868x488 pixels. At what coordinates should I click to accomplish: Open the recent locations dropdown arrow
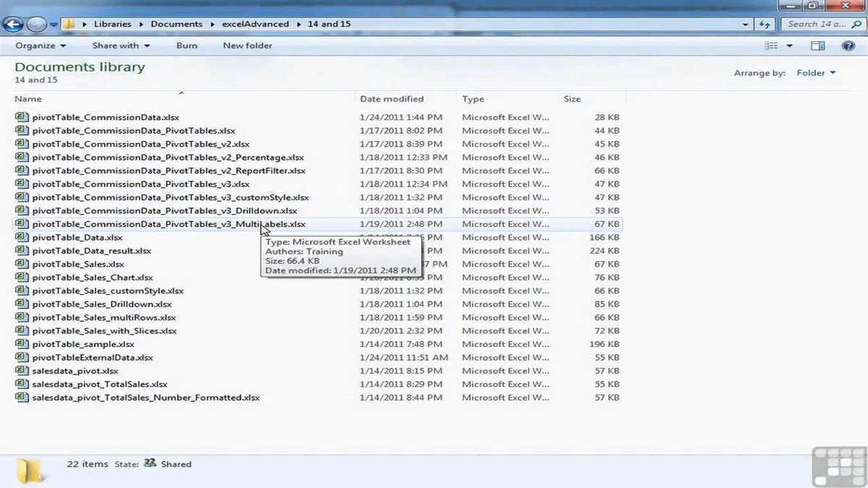54,25
